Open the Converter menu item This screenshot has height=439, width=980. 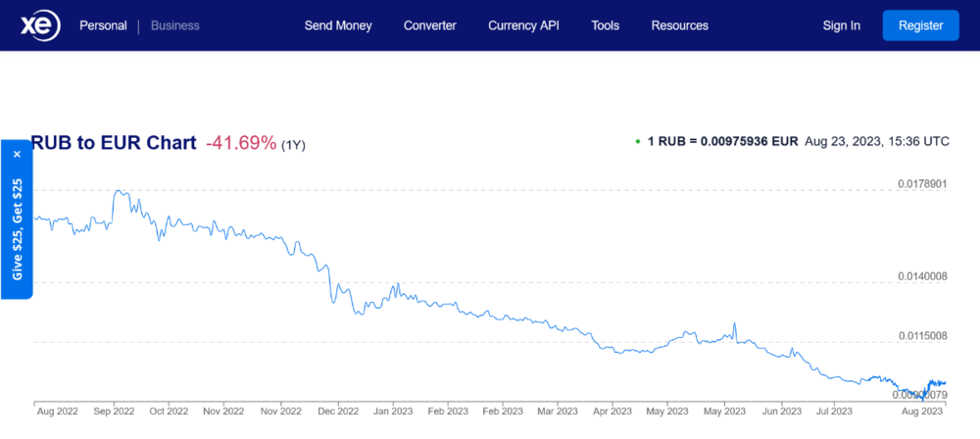click(430, 25)
